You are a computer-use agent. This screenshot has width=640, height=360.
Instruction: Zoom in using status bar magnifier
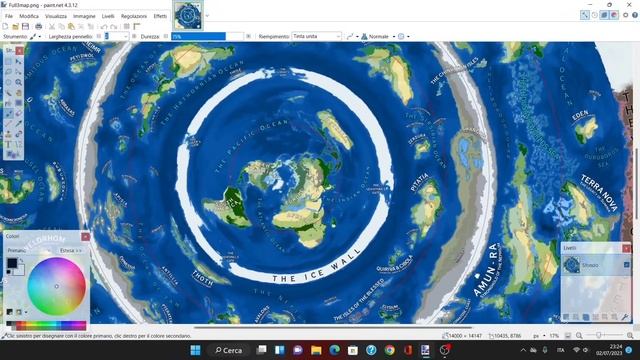click(630, 336)
